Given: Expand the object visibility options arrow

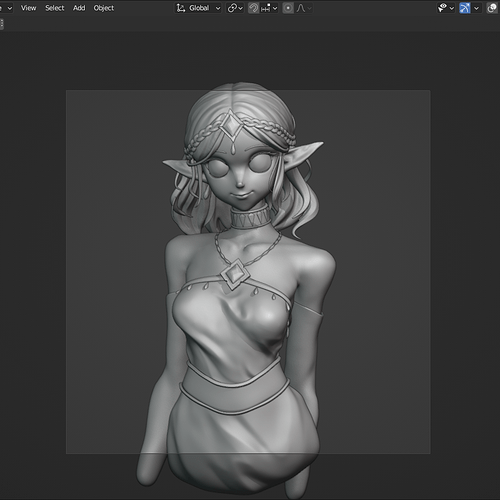Looking at the screenshot, I should point(452,8).
